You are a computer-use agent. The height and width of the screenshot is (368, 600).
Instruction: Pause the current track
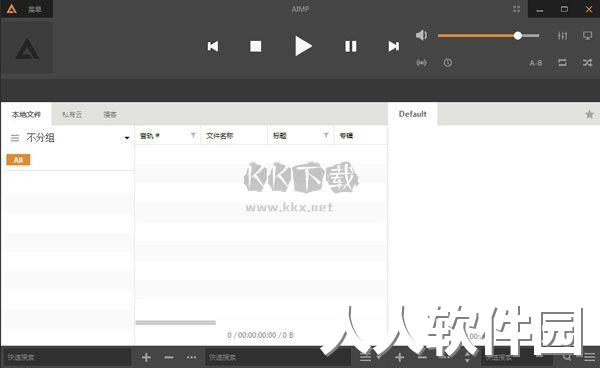pyautogui.click(x=351, y=46)
